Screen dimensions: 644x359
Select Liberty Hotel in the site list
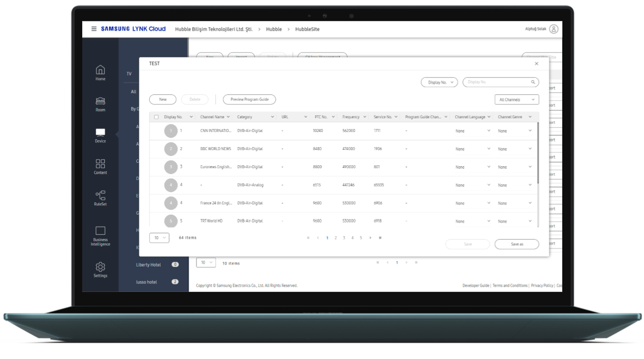[148, 265]
